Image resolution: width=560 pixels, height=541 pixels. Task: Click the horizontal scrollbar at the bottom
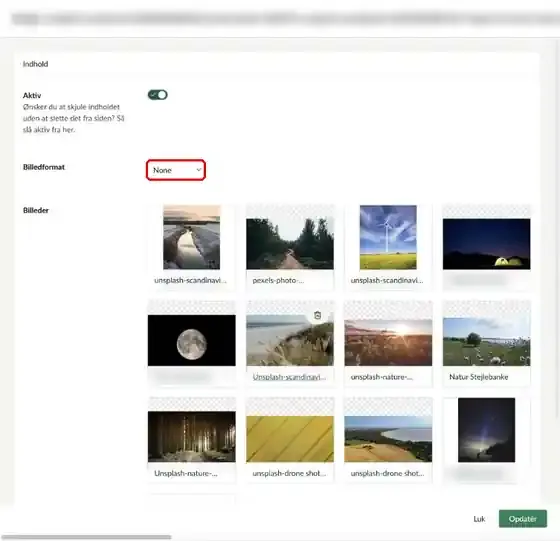(86, 537)
